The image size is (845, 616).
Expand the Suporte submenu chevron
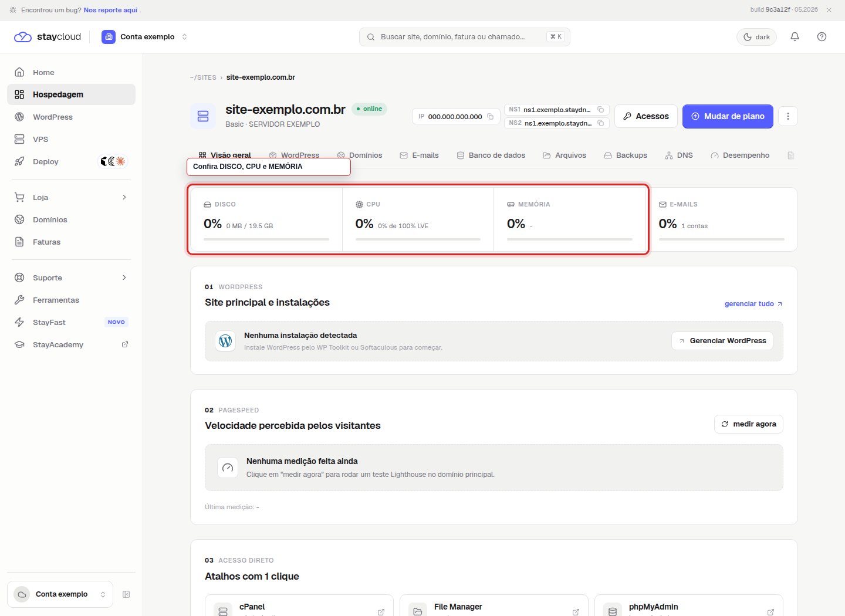coord(124,277)
